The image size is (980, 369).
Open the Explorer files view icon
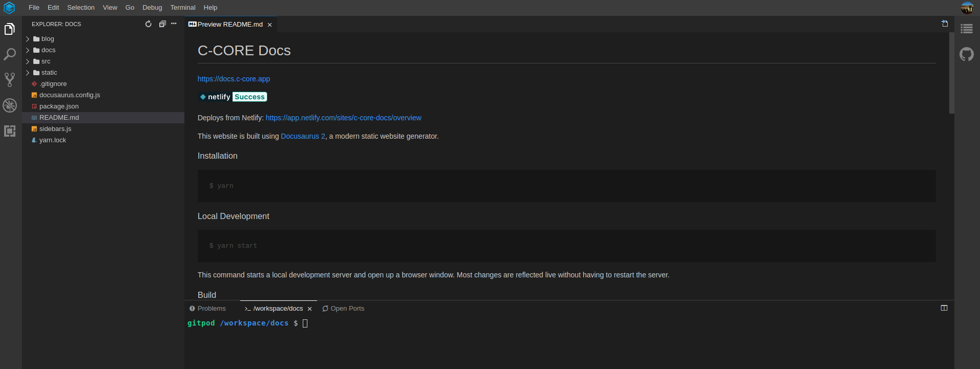10,29
